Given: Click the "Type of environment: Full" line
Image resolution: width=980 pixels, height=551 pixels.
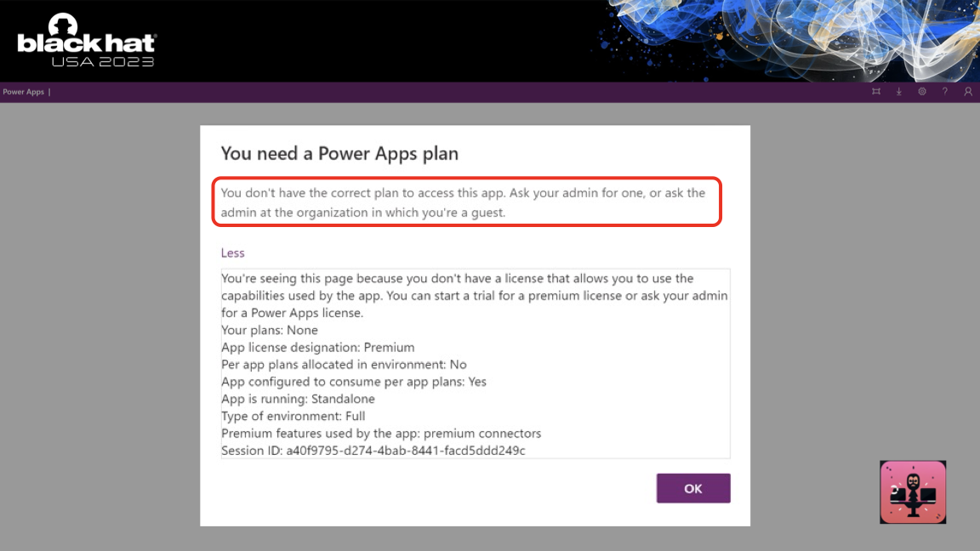Looking at the screenshot, I should tap(293, 416).
